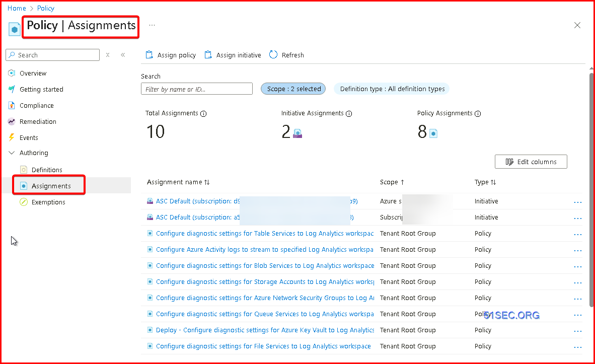The height and width of the screenshot is (364, 595).
Task: Click the info icon next to Policy Assignments
Action: coord(478,114)
